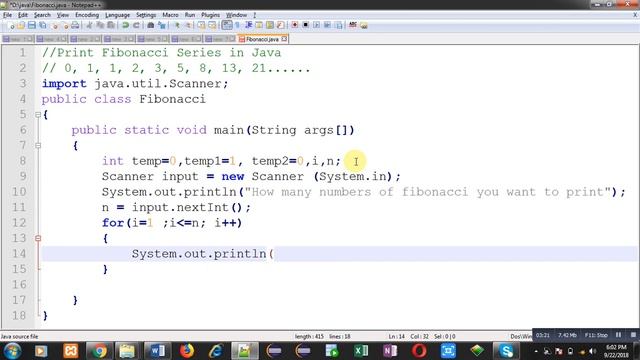Pause the screen recorder overlay
Viewport: 640px width, 360px height.
click(x=618, y=335)
